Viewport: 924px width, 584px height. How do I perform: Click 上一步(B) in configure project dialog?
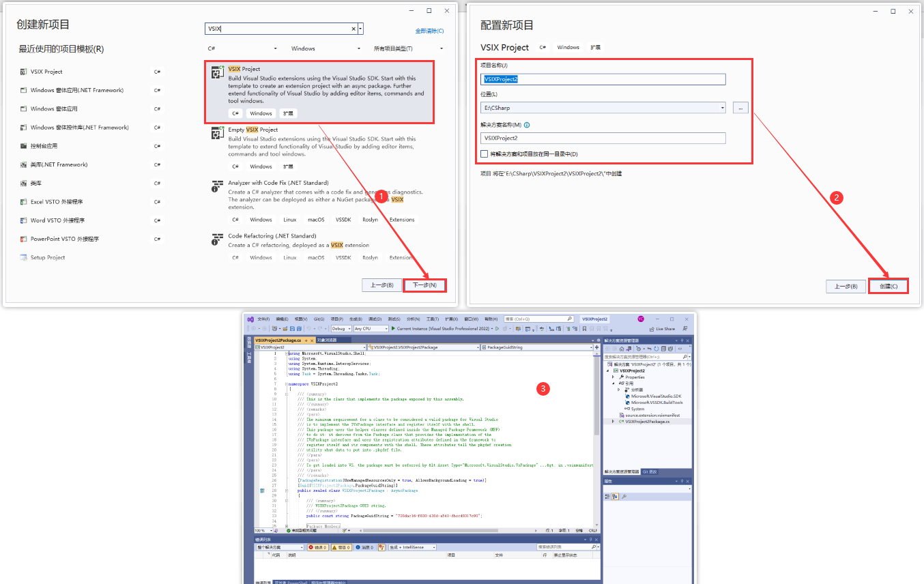846,286
